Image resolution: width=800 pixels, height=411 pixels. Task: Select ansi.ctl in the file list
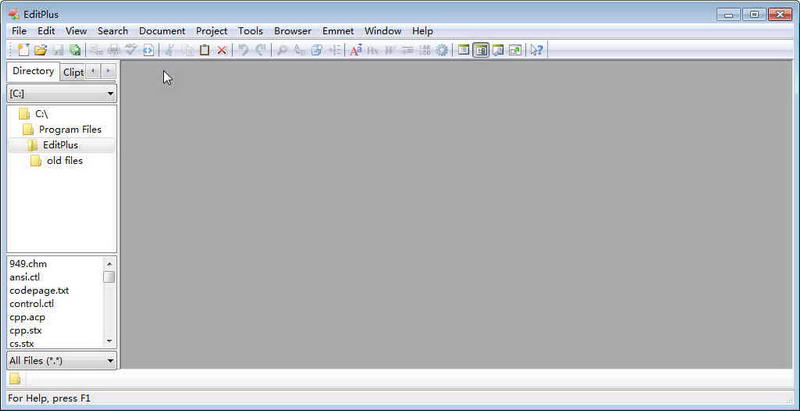[24, 277]
